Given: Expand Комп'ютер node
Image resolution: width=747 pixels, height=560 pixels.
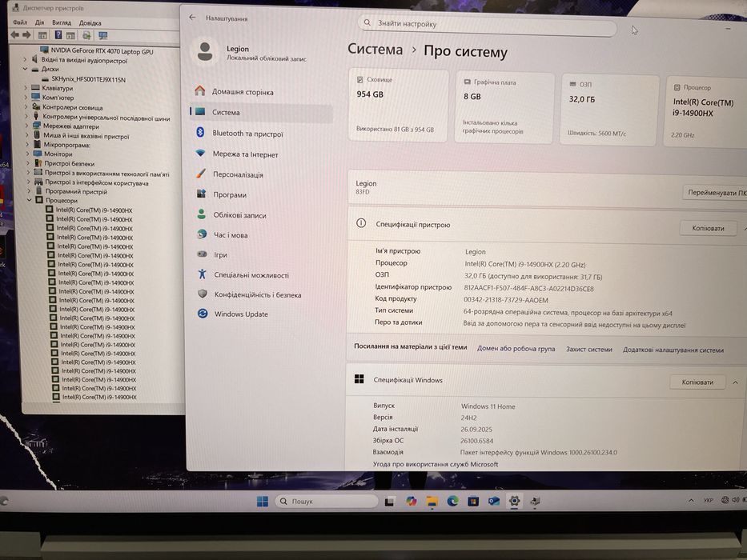Looking at the screenshot, I should point(26,97).
